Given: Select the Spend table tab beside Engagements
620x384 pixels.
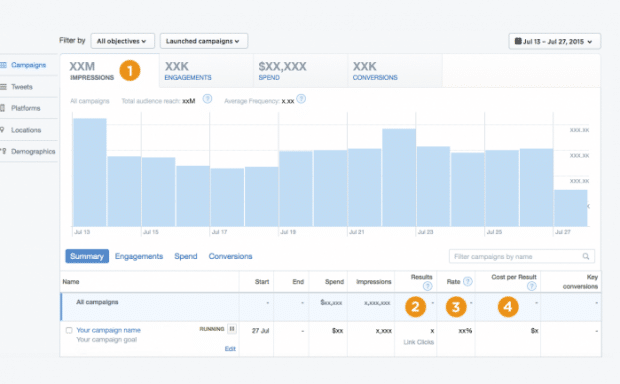Looking at the screenshot, I should coord(186,256).
